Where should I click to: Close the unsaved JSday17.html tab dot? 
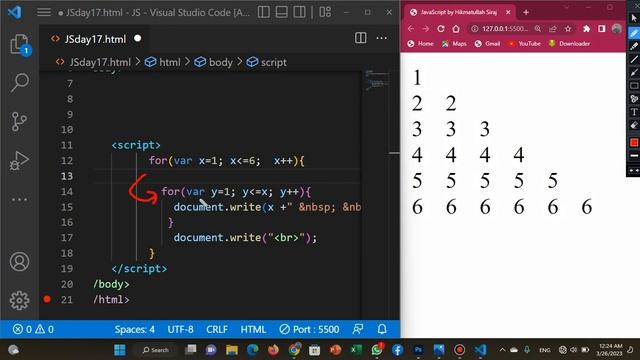(138, 38)
